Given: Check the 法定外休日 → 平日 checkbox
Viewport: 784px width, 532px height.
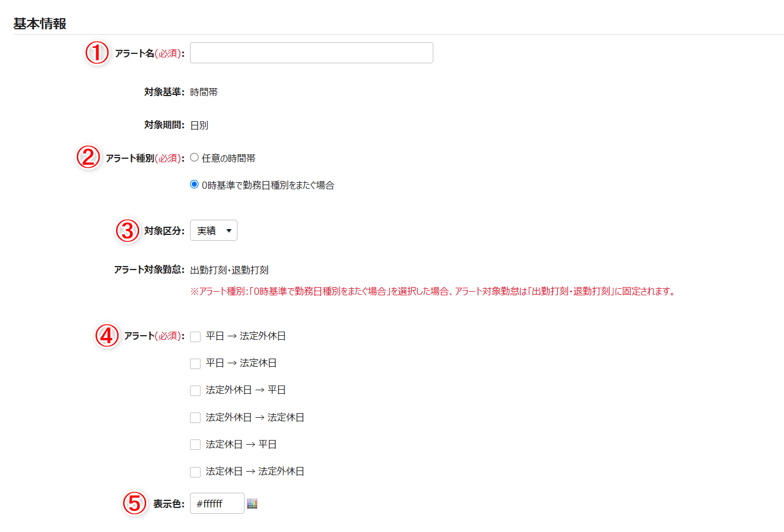Looking at the screenshot, I should tap(195, 390).
